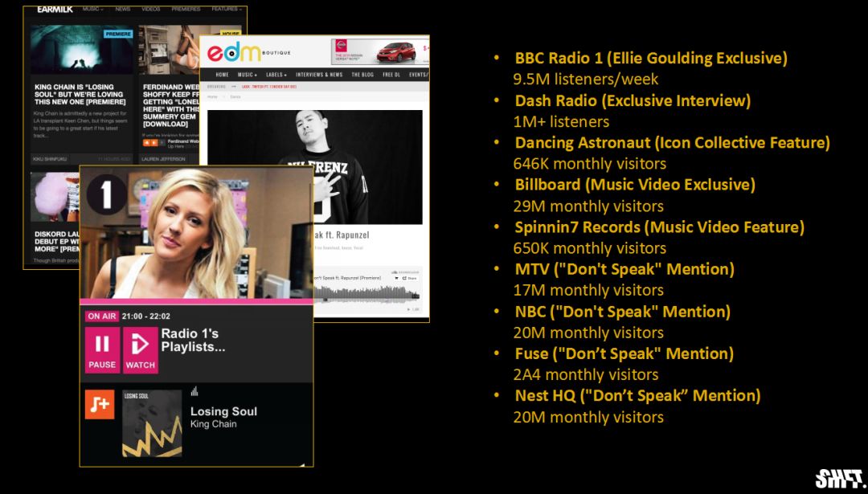
Task: Expand the Labels dropdown on EDM Boutique
Action: coord(276,75)
